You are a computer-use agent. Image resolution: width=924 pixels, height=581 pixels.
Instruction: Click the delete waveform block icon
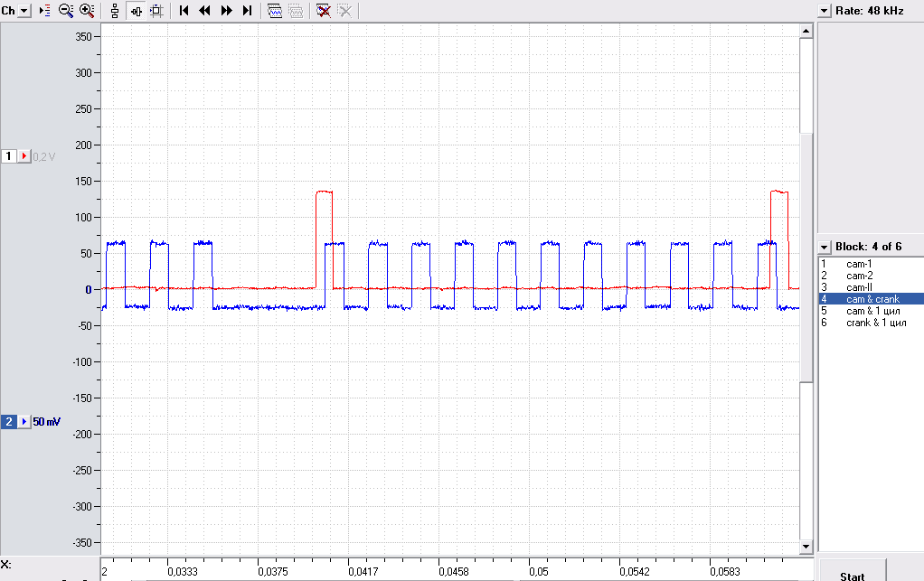coord(323,11)
